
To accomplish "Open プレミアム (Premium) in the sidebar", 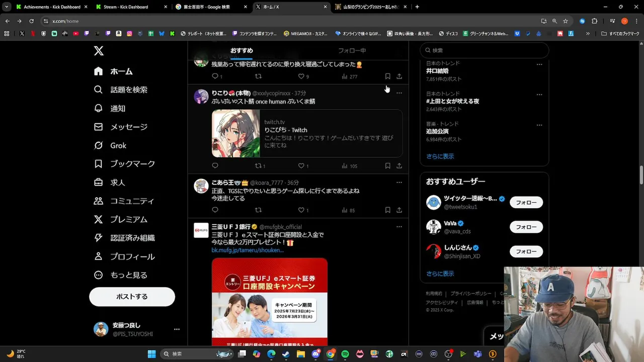I will [121, 220].
